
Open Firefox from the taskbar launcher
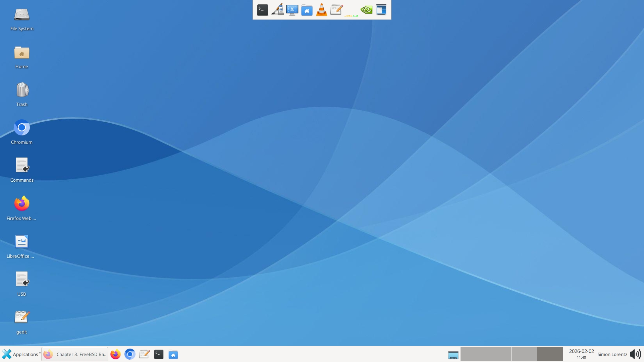pyautogui.click(x=115, y=354)
